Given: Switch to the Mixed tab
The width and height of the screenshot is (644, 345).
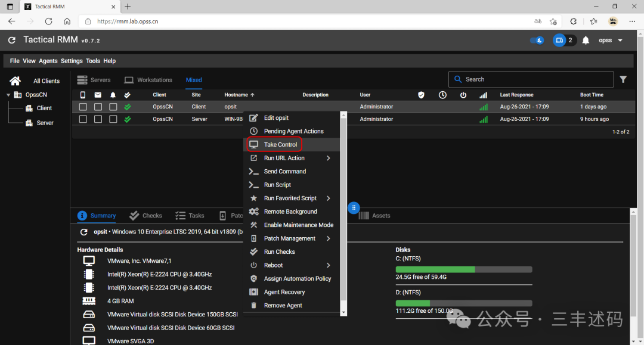Looking at the screenshot, I should pyautogui.click(x=194, y=80).
